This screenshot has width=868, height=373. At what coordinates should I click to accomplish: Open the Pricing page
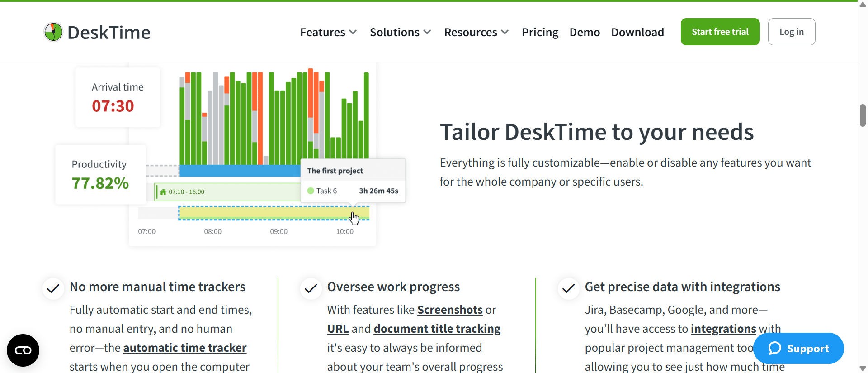point(540,32)
